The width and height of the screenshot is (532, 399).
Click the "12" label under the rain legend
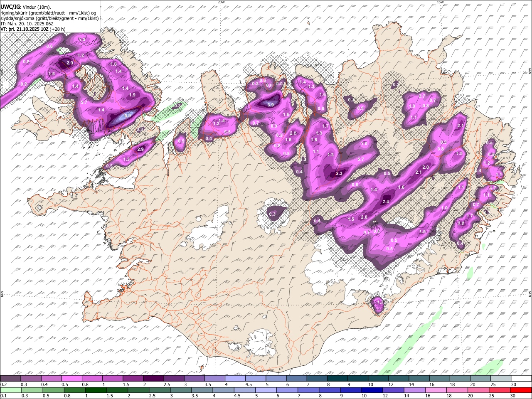pyautogui.click(x=386, y=396)
